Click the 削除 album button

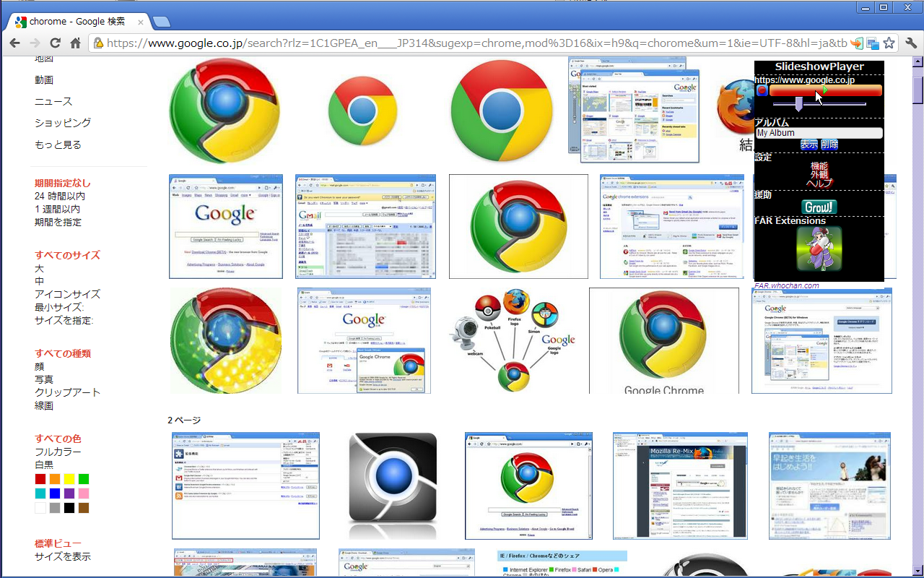click(x=829, y=144)
